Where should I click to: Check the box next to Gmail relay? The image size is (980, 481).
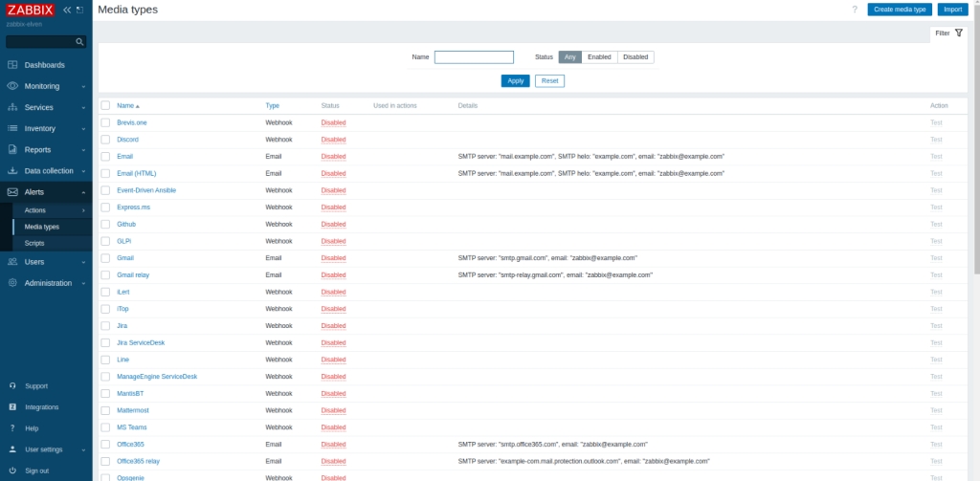click(x=105, y=274)
